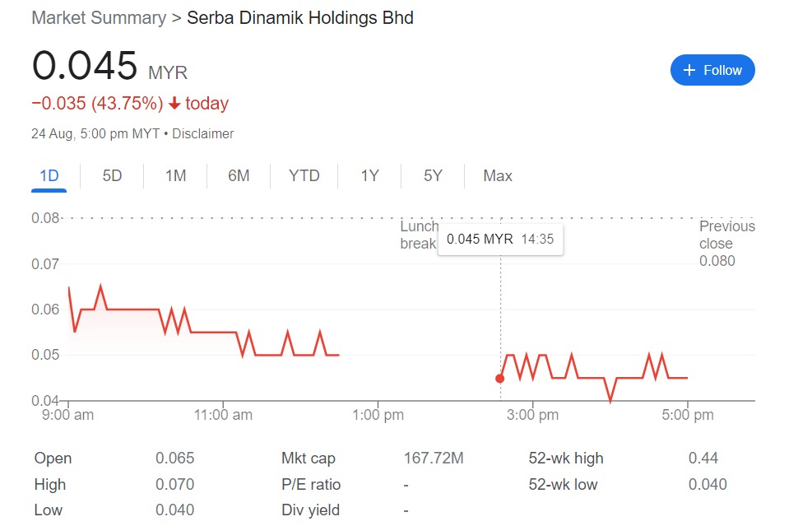Click the Market Summary breadcrumb
This screenshot has width=812, height=526.
pos(99,17)
